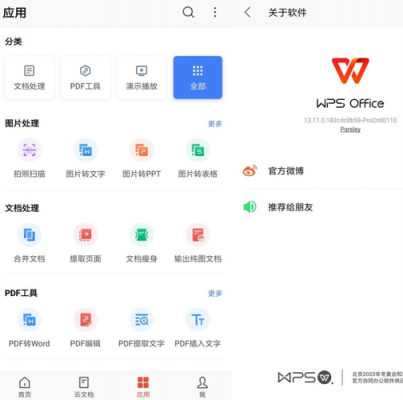Click the 文档处理 section heading
The width and height of the screenshot is (403, 400).
click(x=22, y=208)
